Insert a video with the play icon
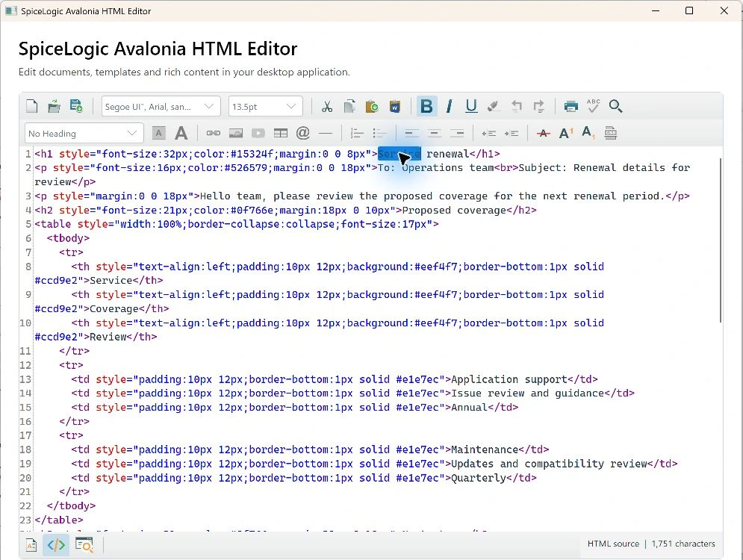743x560 pixels. point(258,134)
